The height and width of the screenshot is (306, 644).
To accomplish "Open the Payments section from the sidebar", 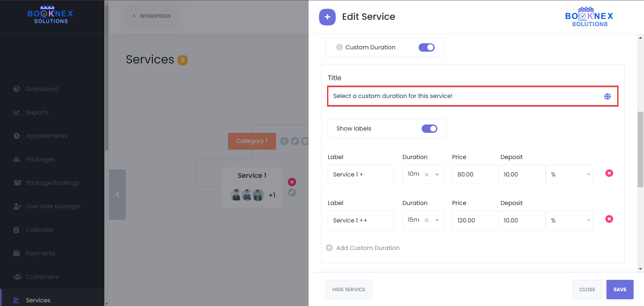I will pos(41,253).
